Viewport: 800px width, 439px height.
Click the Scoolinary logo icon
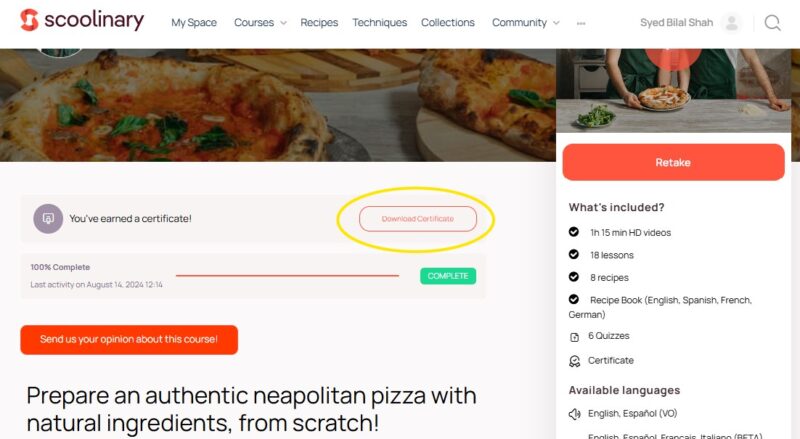tap(30, 20)
